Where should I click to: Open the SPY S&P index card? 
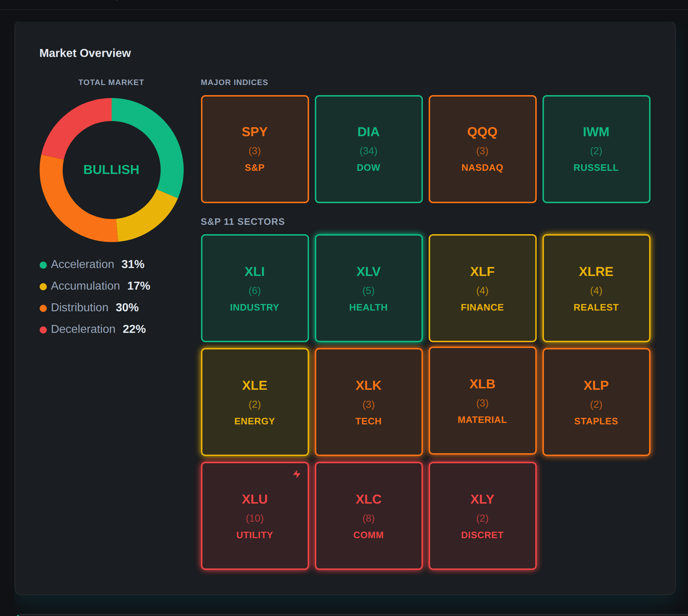tap(255, 149)
